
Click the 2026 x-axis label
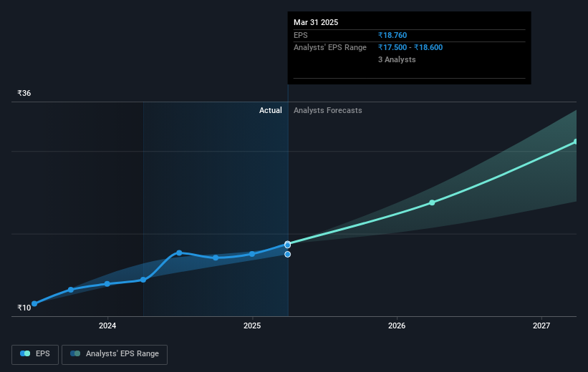397,325
